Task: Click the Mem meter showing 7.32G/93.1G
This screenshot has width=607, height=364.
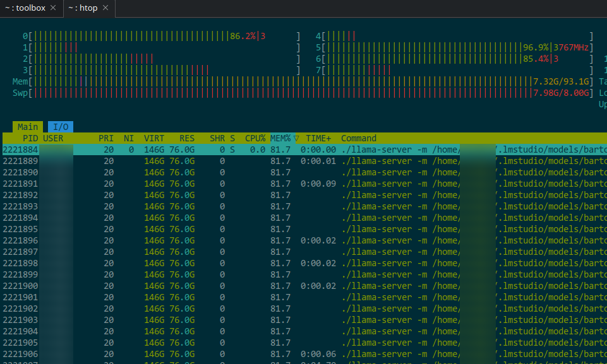Action: click(303, 81)
